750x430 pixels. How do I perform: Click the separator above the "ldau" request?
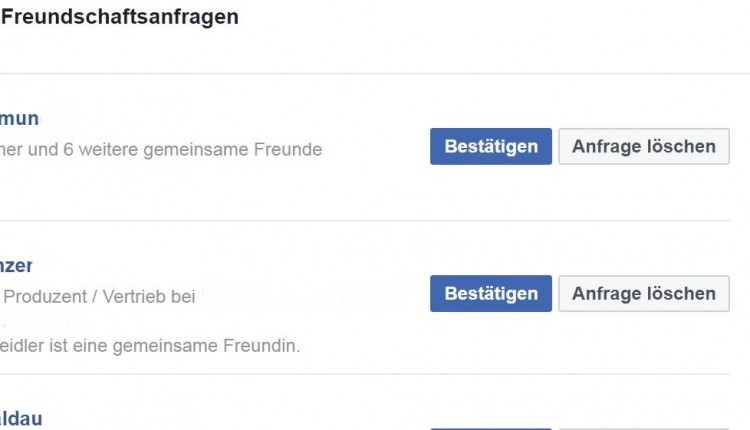click(375, 375)
